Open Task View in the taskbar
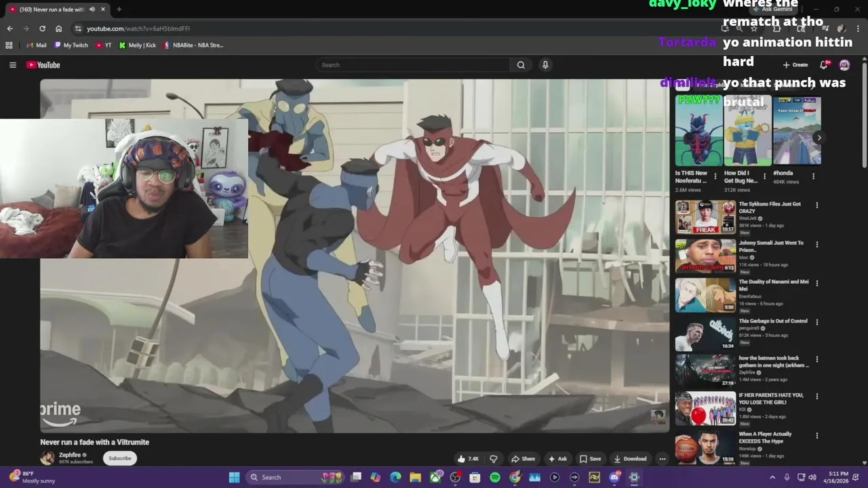The width and height of the screenshot is (868, 488). 356,477
